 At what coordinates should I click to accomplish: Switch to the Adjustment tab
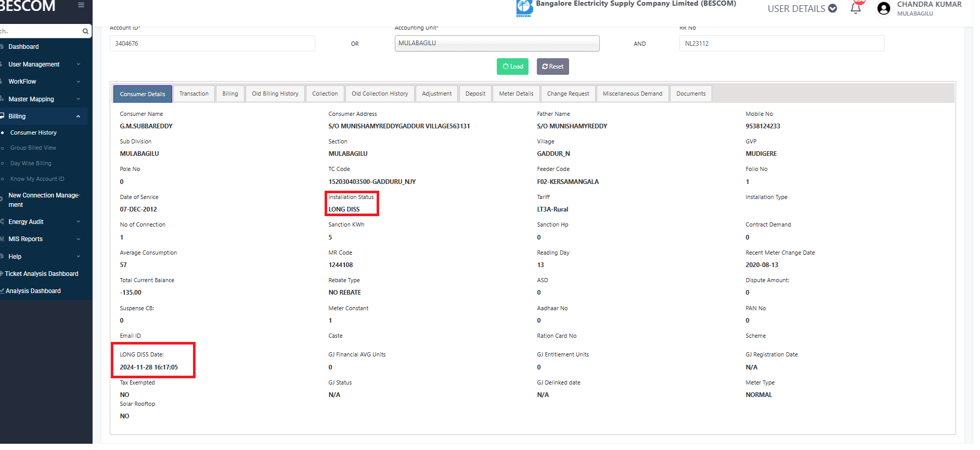coord(437,94)
